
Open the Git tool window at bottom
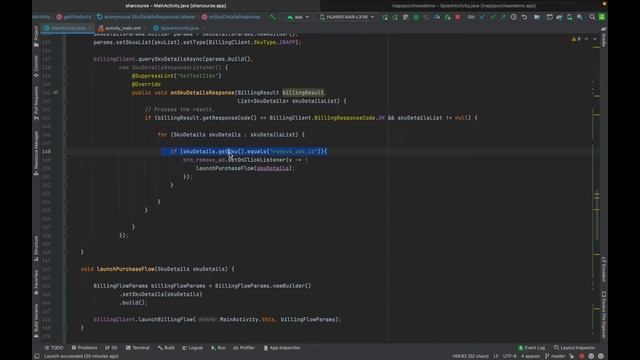[x=111, y=348]
